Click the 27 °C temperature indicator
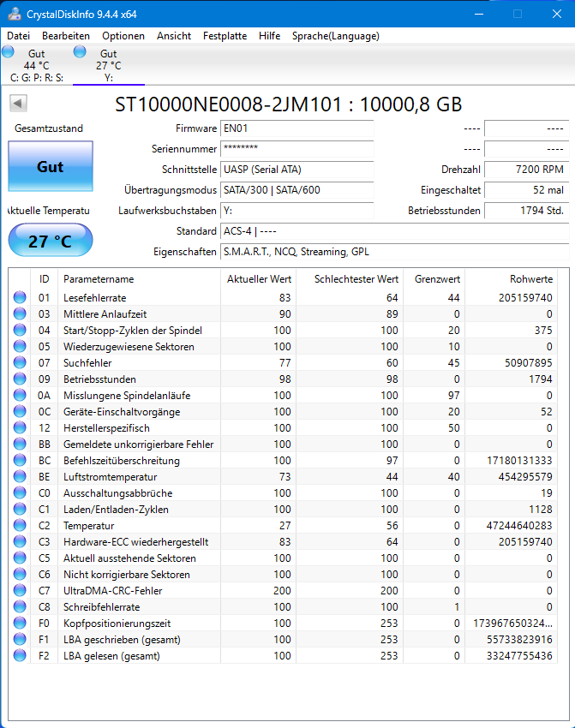The height and width of the screenshot is (728, 575). pyautogui.click(x=51, y=241)
